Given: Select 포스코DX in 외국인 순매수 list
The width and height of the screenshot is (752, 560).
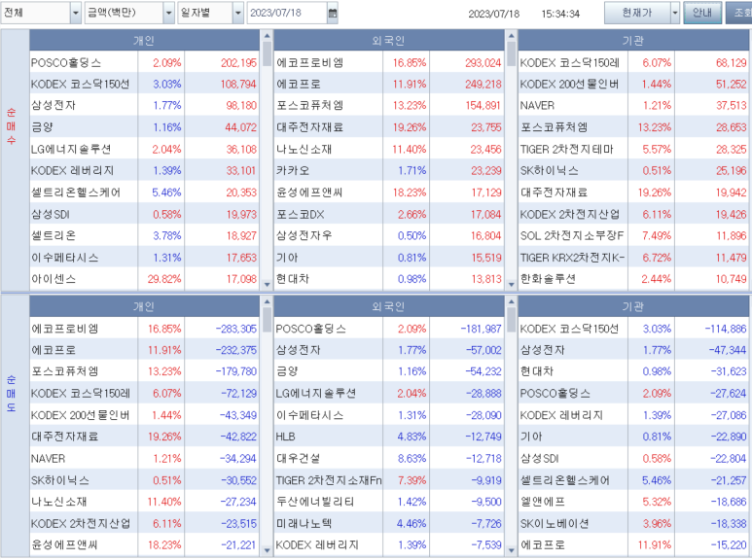Looking at the screenshot, I should click(x=301, y=214).
